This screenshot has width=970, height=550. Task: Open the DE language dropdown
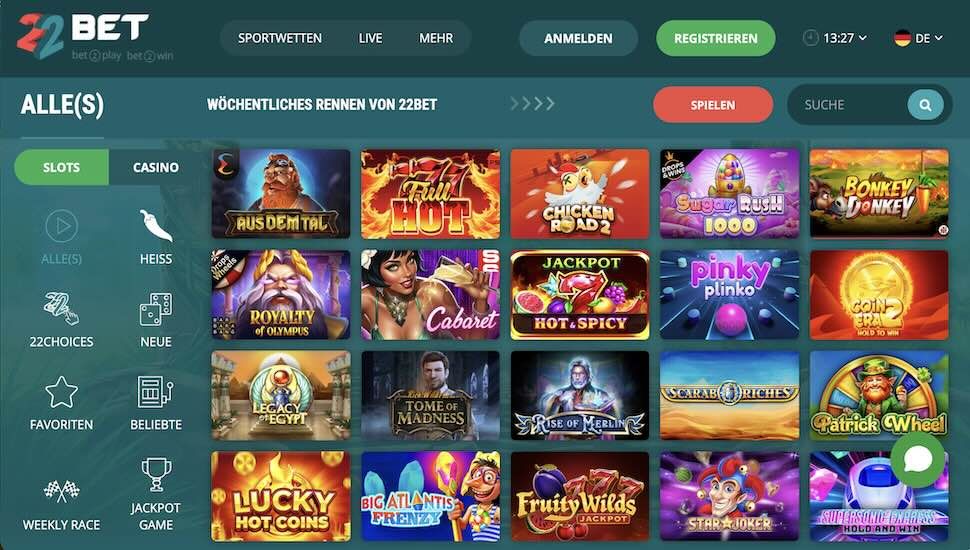point(919,38)
